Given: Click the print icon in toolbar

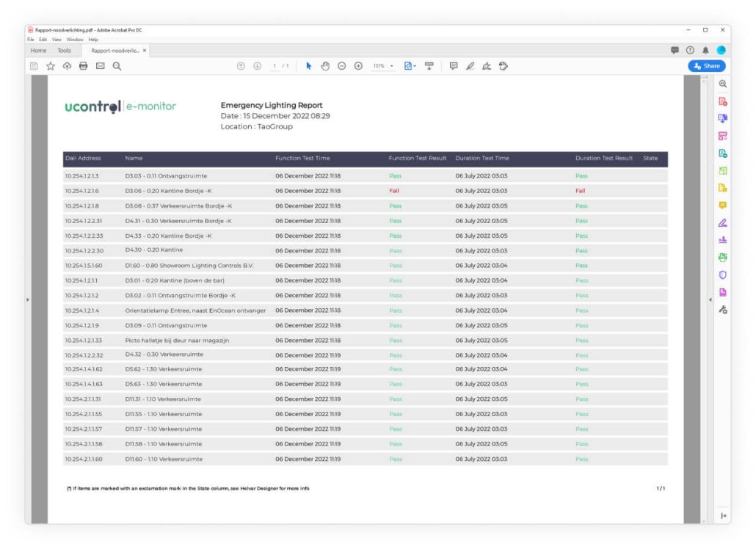Looking at the screenshot, I should [84, 66].
